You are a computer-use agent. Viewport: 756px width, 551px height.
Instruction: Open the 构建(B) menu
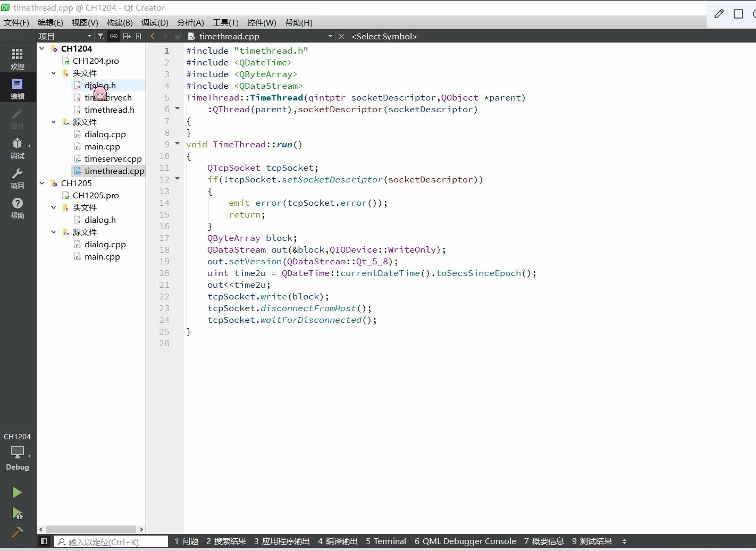(x=119, y=22)
